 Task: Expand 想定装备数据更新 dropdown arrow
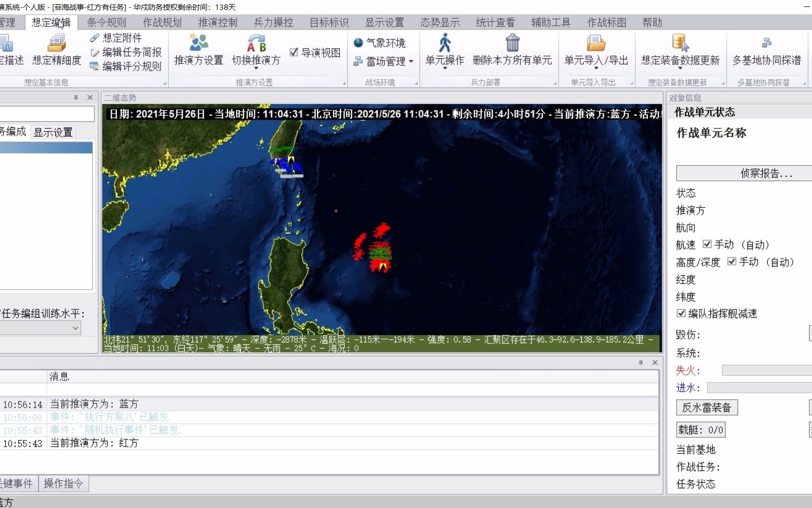tap(680, 69)
